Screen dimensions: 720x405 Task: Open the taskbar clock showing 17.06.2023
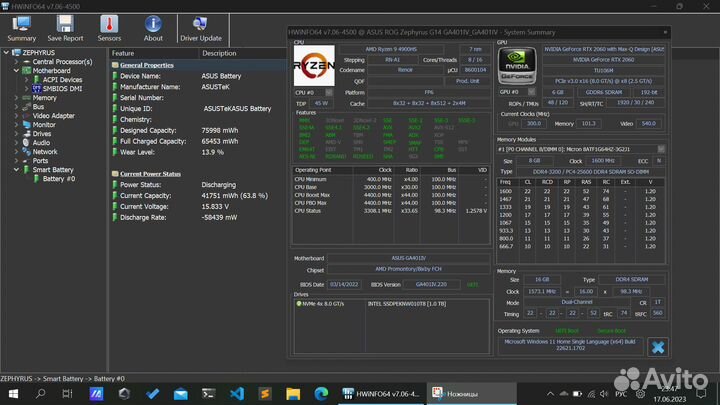[669, 394]
